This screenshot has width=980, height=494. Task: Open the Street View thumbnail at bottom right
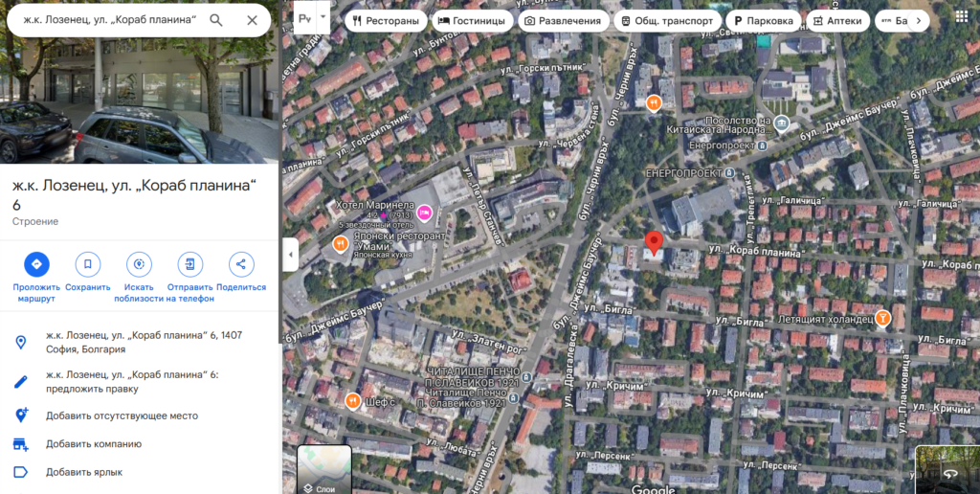(947, 469)
